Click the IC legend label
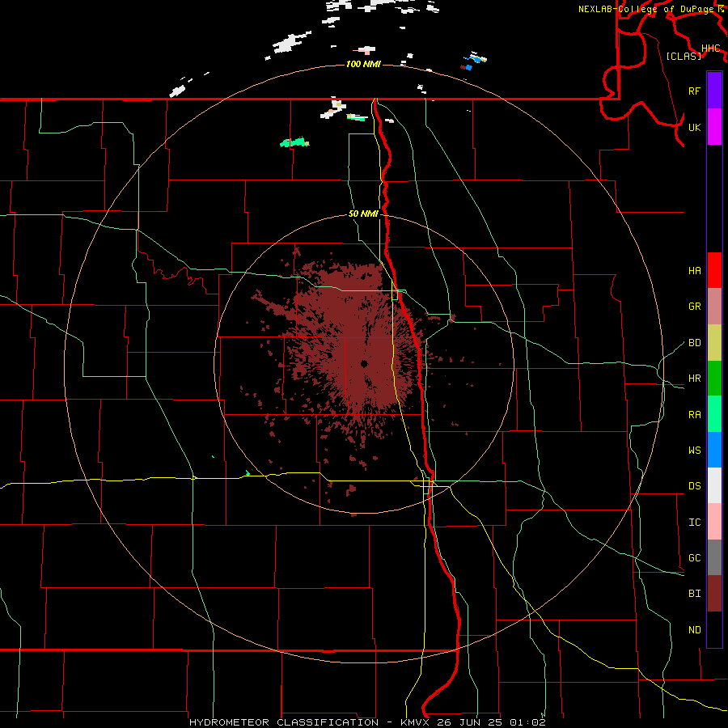 coord(694,523)
